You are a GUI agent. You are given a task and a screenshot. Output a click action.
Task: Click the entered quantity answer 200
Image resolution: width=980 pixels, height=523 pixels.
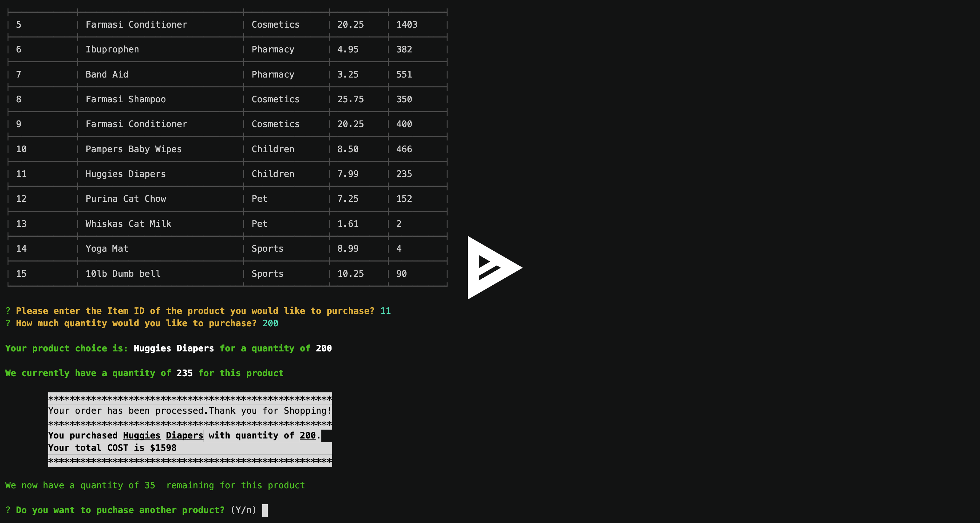(x=270, y=323)
